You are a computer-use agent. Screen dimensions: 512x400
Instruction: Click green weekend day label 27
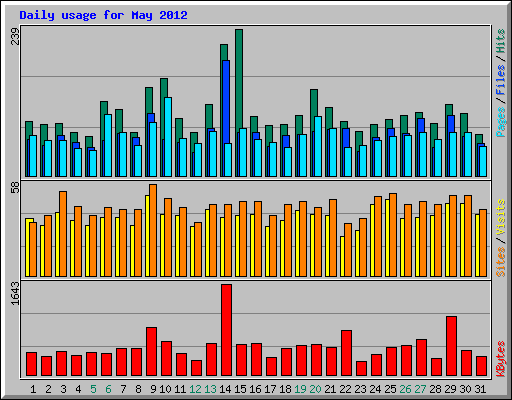(x=420, y=389)
